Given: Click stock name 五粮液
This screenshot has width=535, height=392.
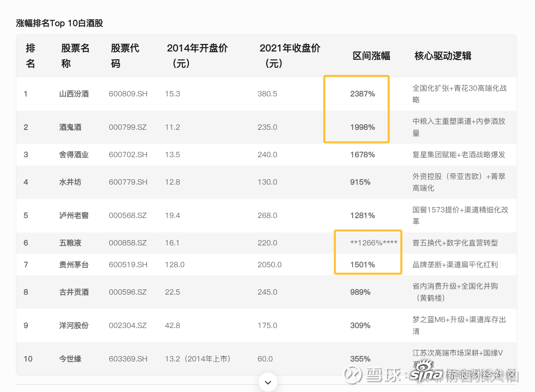Looking at the screenshot, I should click(x=70, y=243).
